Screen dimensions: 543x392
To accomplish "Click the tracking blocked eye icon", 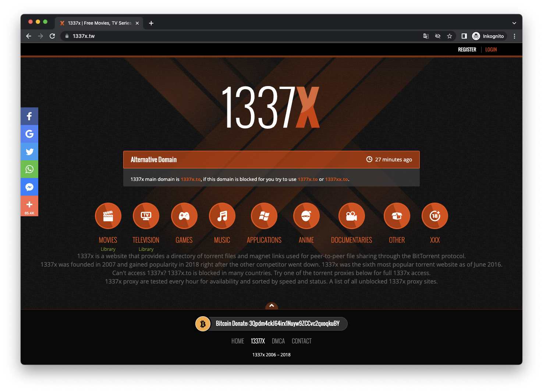I will 438,36.
